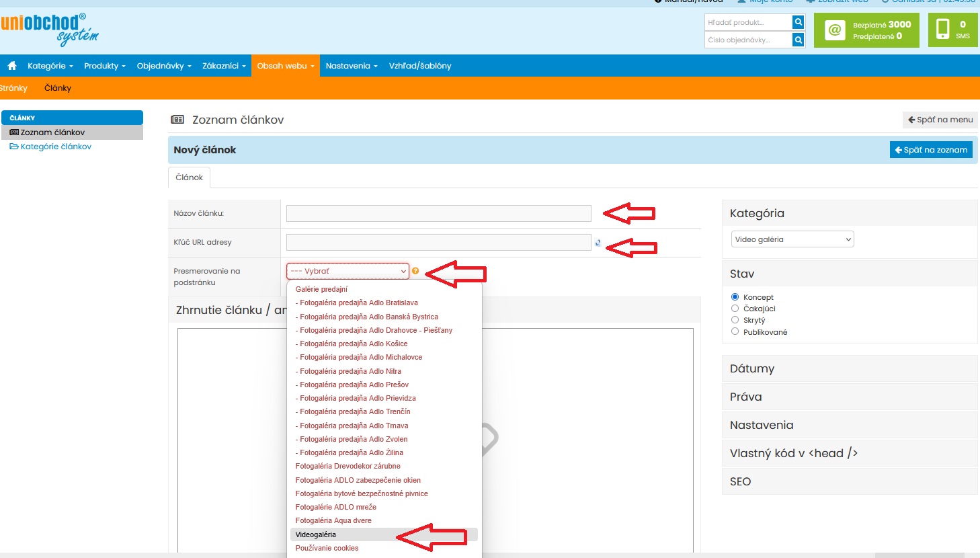Choose Videogaléria from the dropdown list
This screenshot has width=980, height=558.
[x=316, y=534]
